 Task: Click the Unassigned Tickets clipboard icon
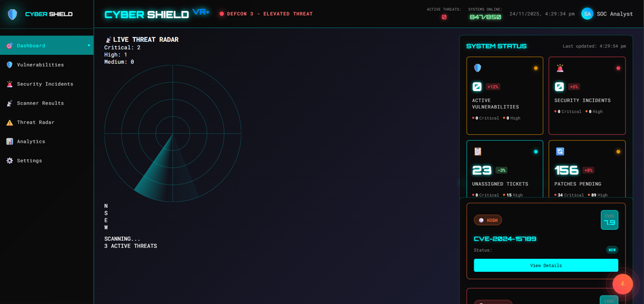pos(478,152)
